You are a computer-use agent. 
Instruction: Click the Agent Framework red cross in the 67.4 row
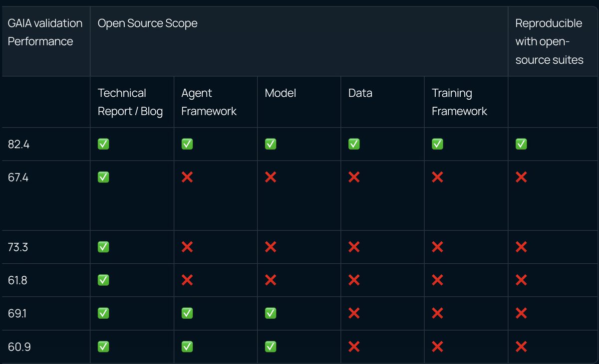tap(187, 177)
